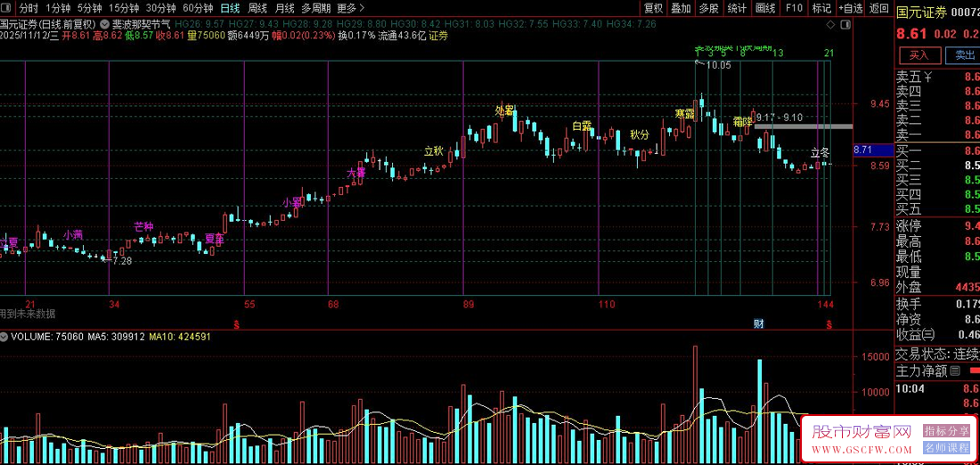Viewport: 980px width, 465px height.
Task: Click the 买一 order row label
Action: (x=909, y=151)
